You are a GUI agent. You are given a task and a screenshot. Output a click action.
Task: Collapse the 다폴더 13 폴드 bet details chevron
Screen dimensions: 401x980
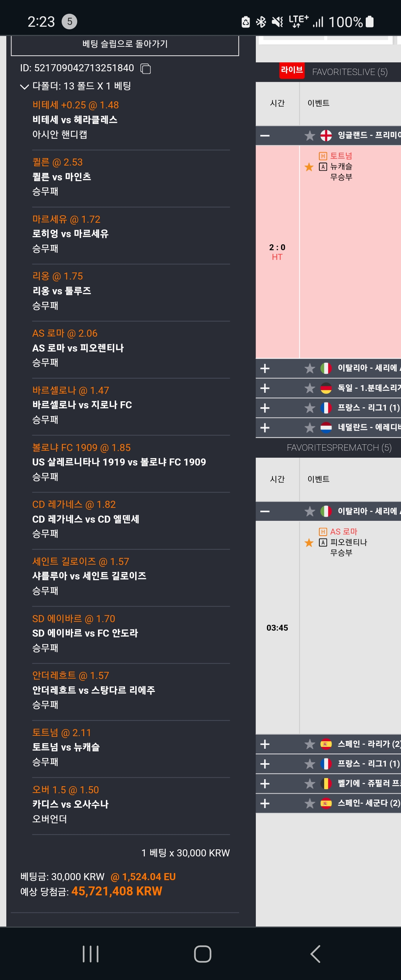(x=25, y=87)
